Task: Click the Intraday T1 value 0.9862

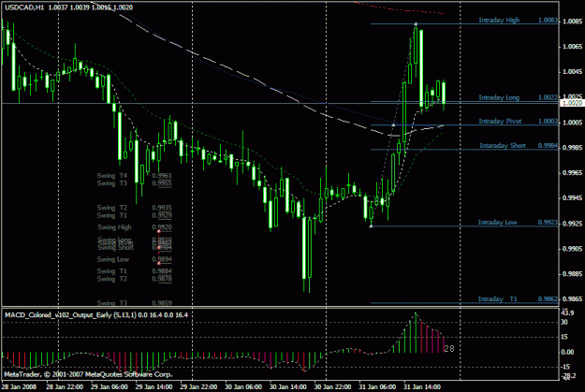Action: 548,299
